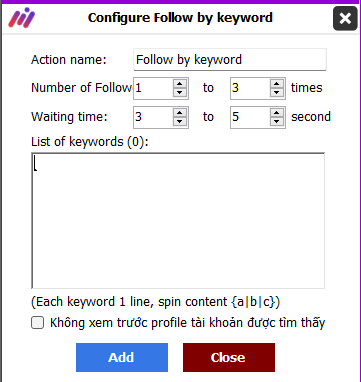Image resolution: width=361 pixels, height=382 pixels.
Task: Increase minimum Waiting time value
Action: [180, 113]
